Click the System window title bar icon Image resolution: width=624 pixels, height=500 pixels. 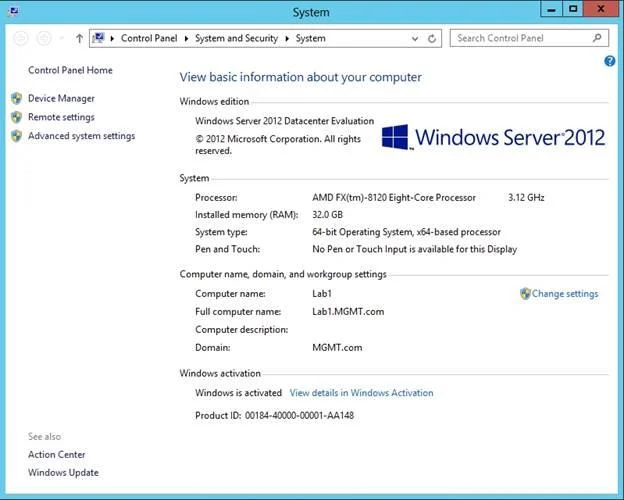(13, 11)
